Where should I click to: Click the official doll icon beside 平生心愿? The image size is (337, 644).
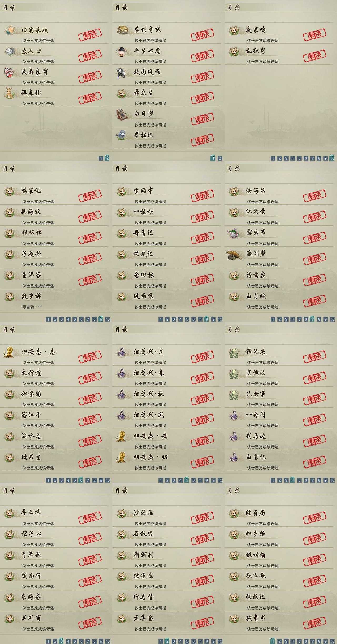[x=122, y=51]
